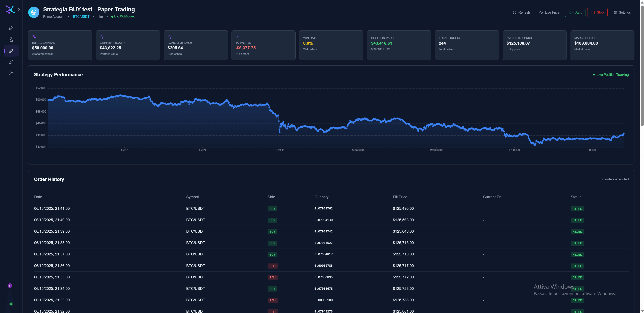
Task: Open the F user avatar at bottom left
Action: [10, 285]
